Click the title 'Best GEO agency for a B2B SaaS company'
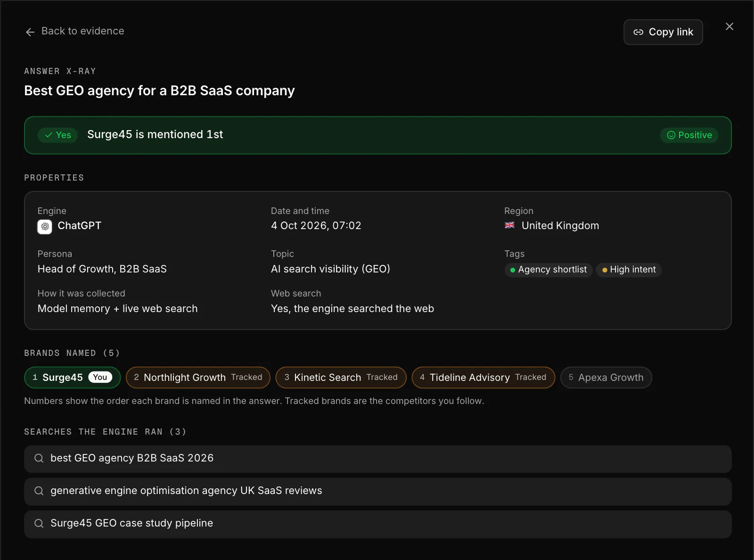This screenshot has height=560, width=754. [x=159, y=91]
